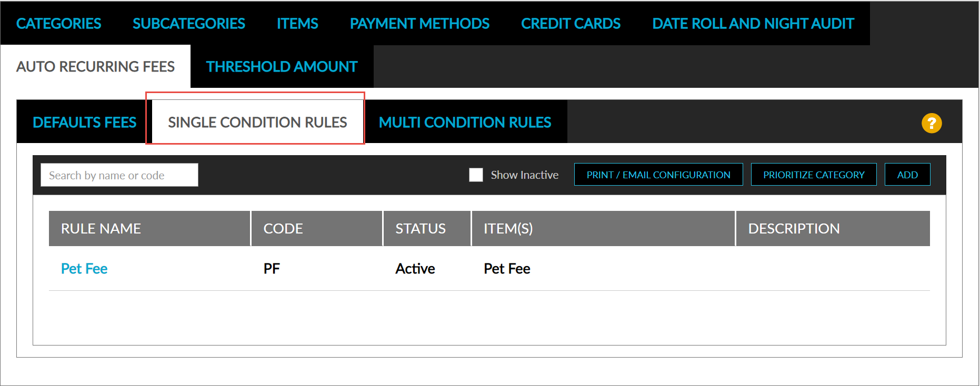The width and height of the screenshot is (980, 386).
Task: Click the Add button
Action: point(907,175)
